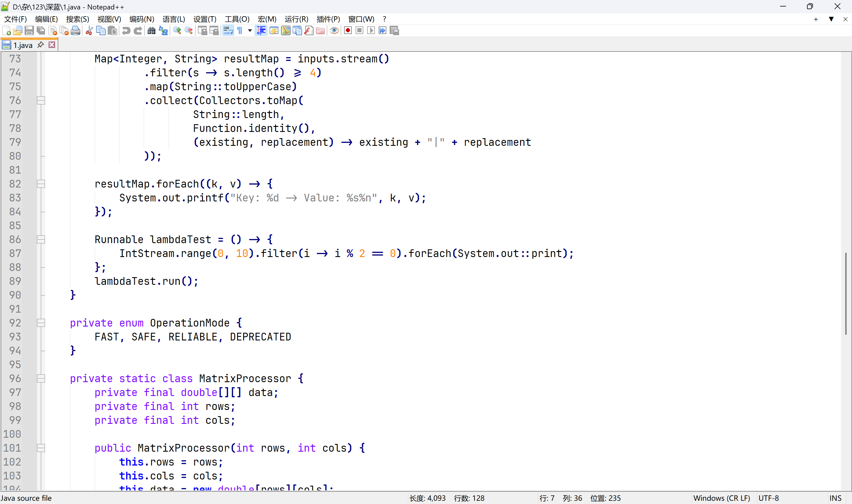
Task: Open the 文件(F) menu
Action: [15, 19]
